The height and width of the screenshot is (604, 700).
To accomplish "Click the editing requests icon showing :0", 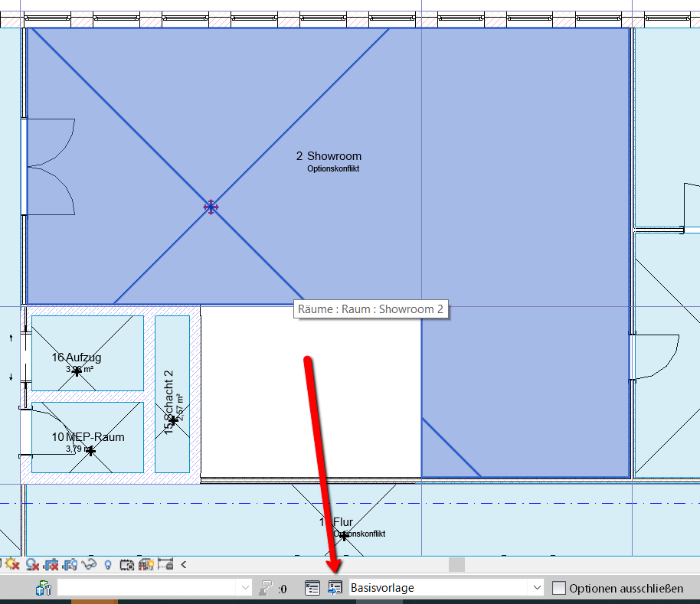I will coord(267,588).
